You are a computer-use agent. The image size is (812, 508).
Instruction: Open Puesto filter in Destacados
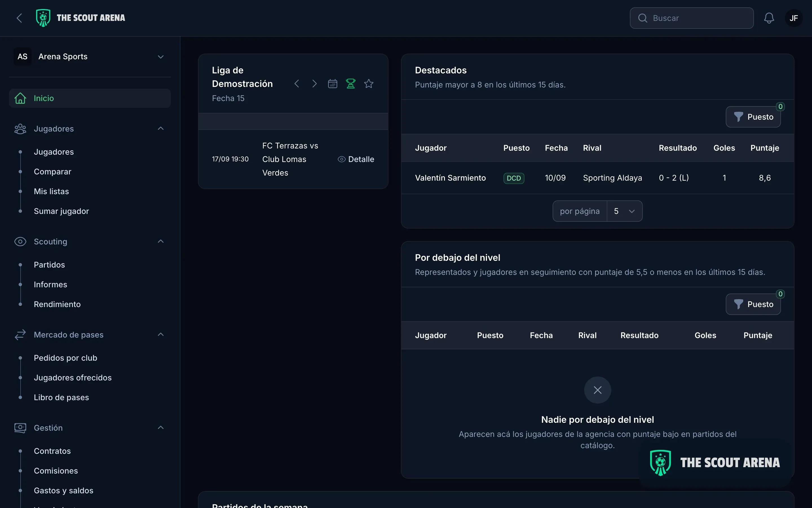click(x=753, y=117)
